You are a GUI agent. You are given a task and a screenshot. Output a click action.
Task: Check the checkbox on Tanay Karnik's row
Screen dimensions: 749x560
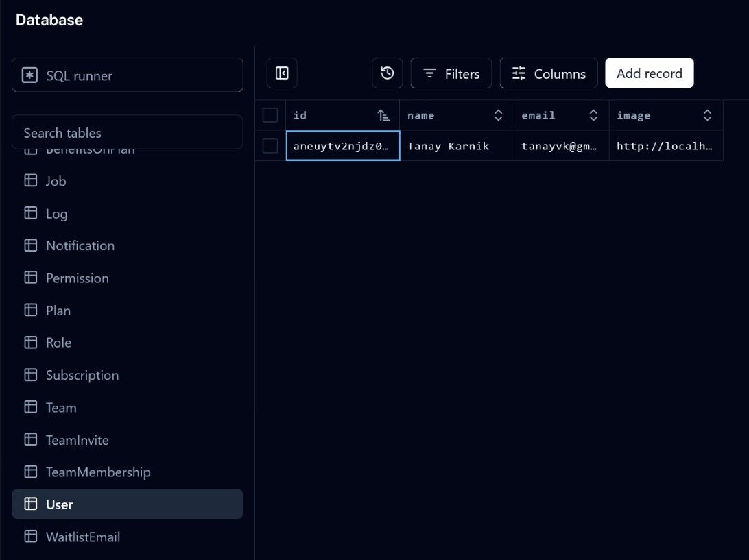[x=270, y=145]
